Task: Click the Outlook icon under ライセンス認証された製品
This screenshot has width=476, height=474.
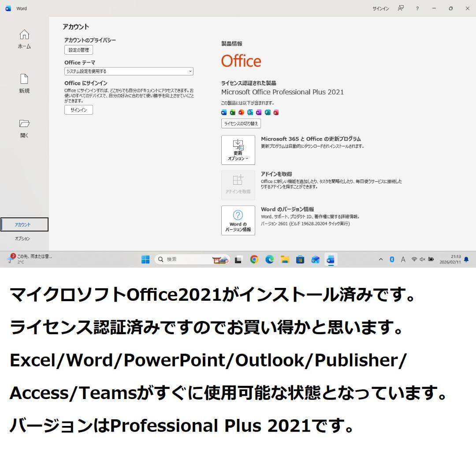Action: point(250,112)
